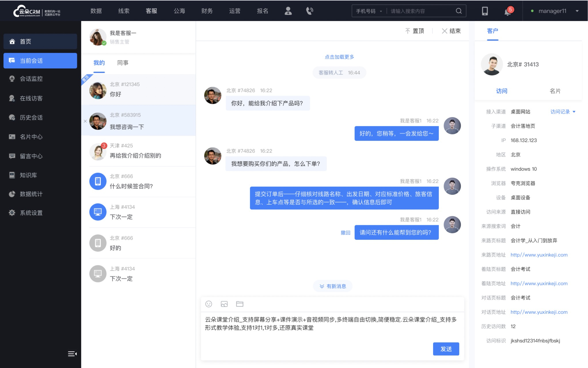Click the 名片中心 sidebar icon
Screen dimensions: 588x368
12,136
